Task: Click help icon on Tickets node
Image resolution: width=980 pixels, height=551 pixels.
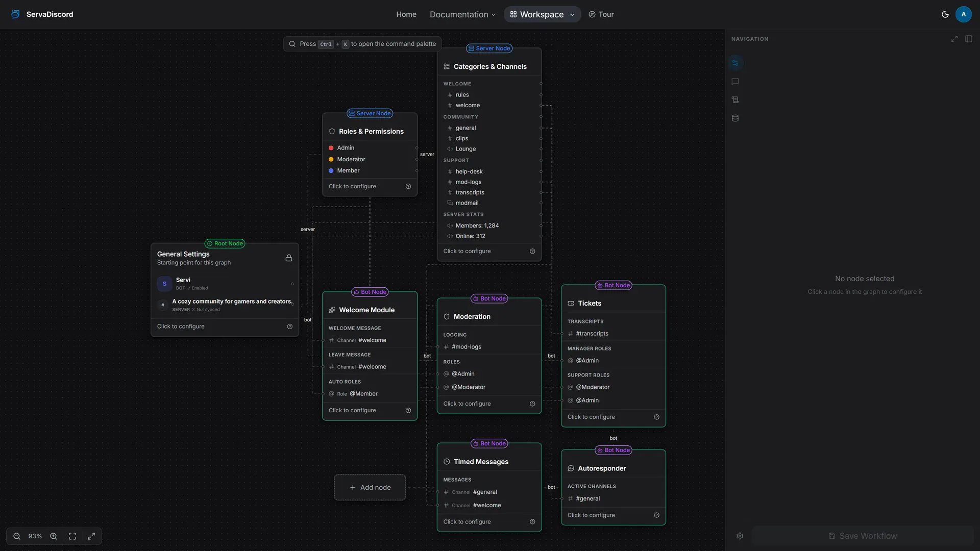Action: pos(656,417)
